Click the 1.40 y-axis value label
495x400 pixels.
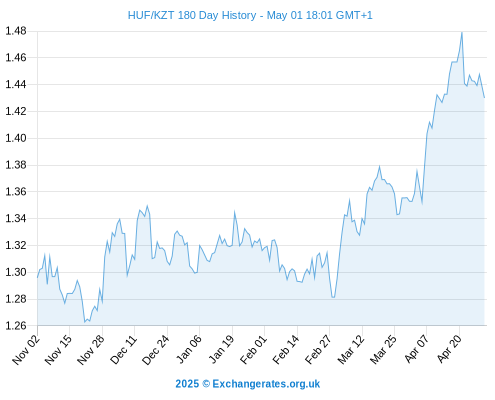16,138
